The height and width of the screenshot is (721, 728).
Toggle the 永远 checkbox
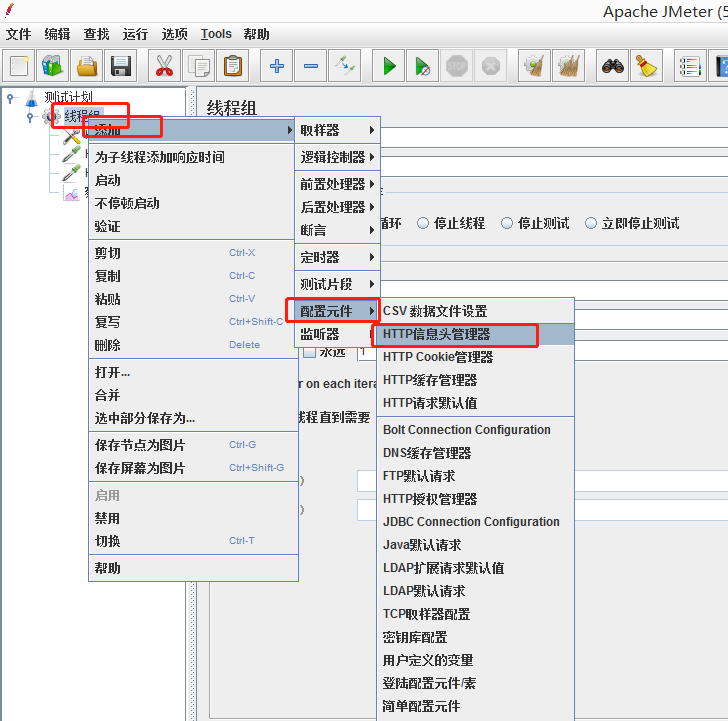pyautogui.click(x=309, y=352)
